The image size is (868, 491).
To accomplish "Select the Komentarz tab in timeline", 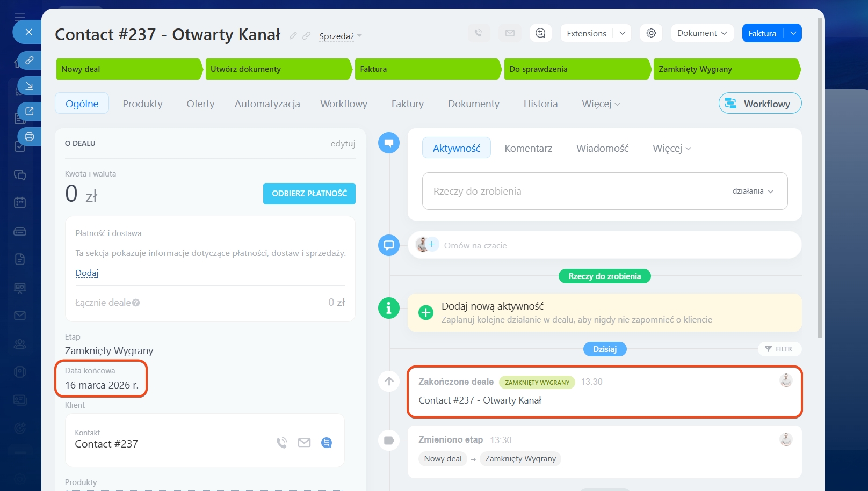I will tap(528, 148).
